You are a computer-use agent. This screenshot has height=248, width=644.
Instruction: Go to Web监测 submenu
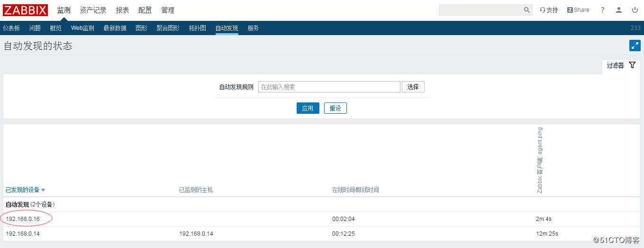(82, 28)
